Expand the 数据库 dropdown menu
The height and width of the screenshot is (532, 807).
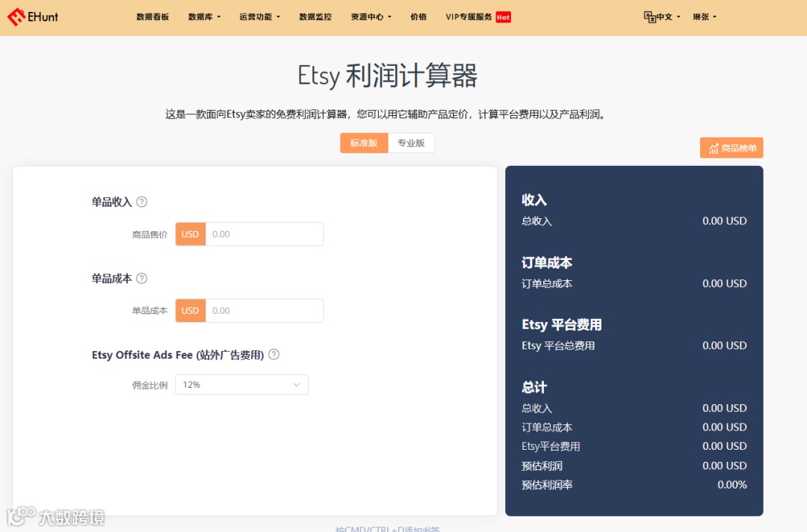[x=204, y=17]
